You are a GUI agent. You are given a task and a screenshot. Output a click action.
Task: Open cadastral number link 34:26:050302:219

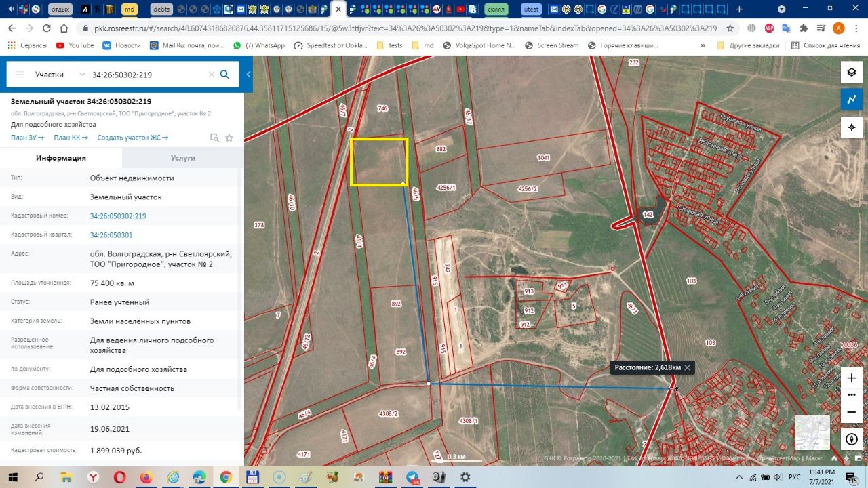118,216
